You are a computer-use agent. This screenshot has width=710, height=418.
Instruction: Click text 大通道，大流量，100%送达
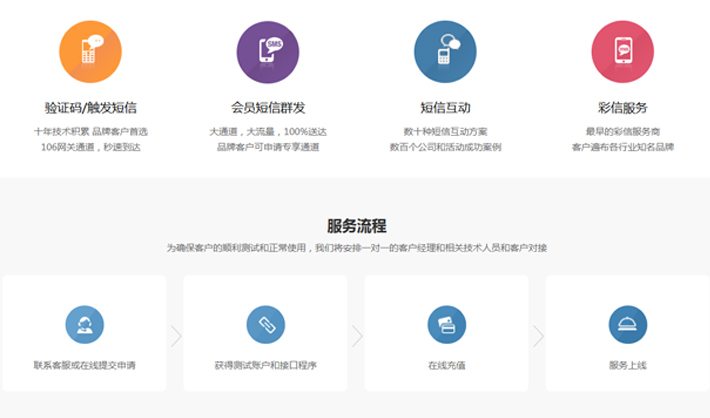pos(268,132)
